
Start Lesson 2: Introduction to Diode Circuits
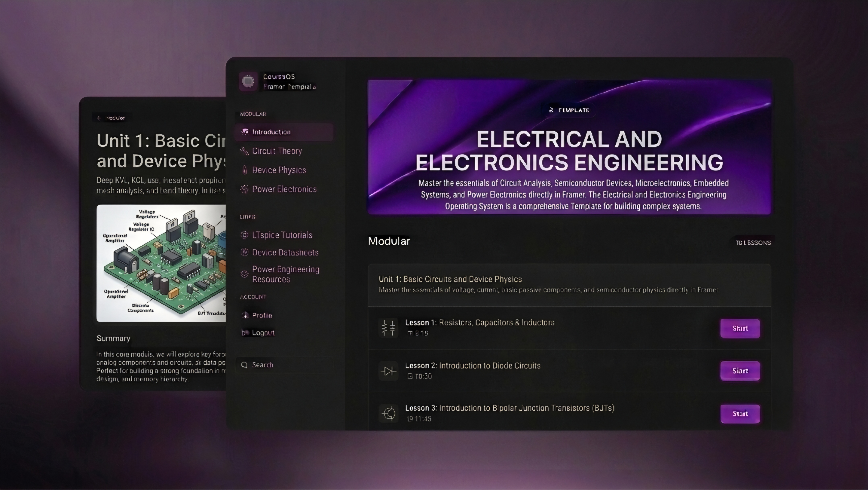click(x=740, y=371)
